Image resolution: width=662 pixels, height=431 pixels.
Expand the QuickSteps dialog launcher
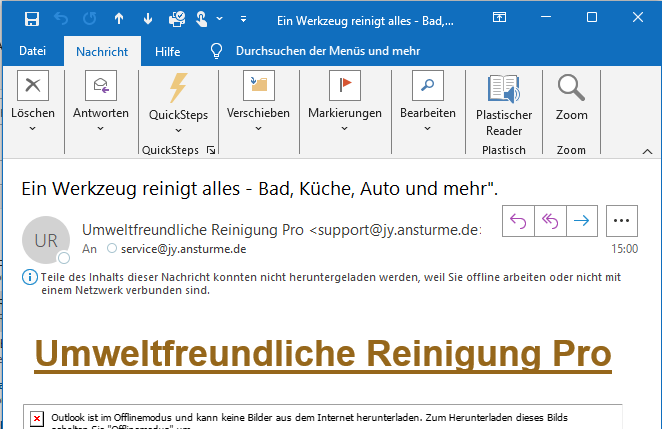point(210,150)
